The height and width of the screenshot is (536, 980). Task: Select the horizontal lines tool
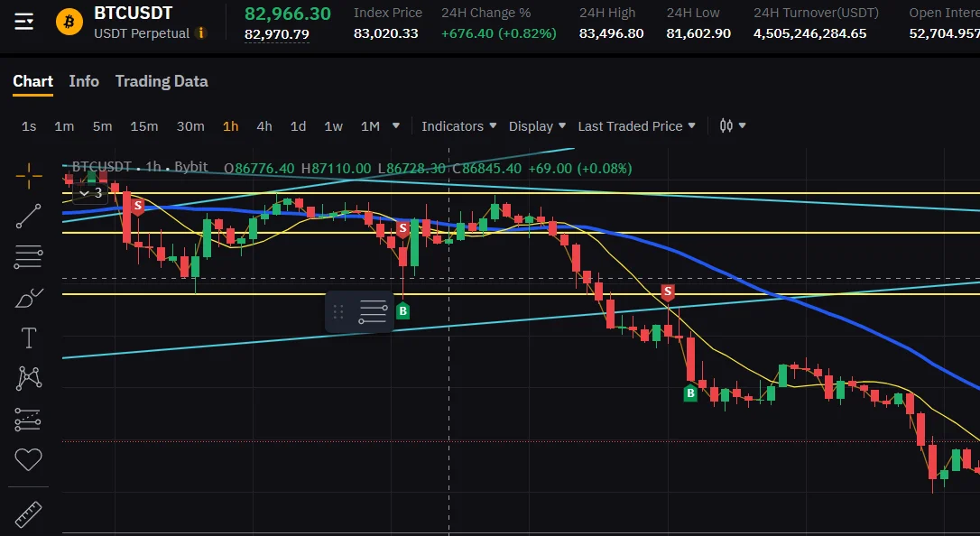click(x=29, y=257)
